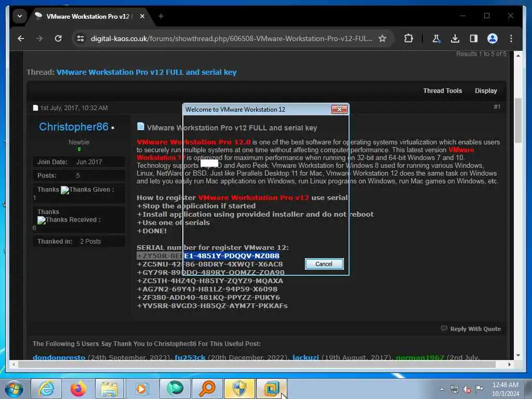Image resolution: width=532 pixels, height=399 pixels.
Task: Open the Display menu
Action: [x=486, y=91]
